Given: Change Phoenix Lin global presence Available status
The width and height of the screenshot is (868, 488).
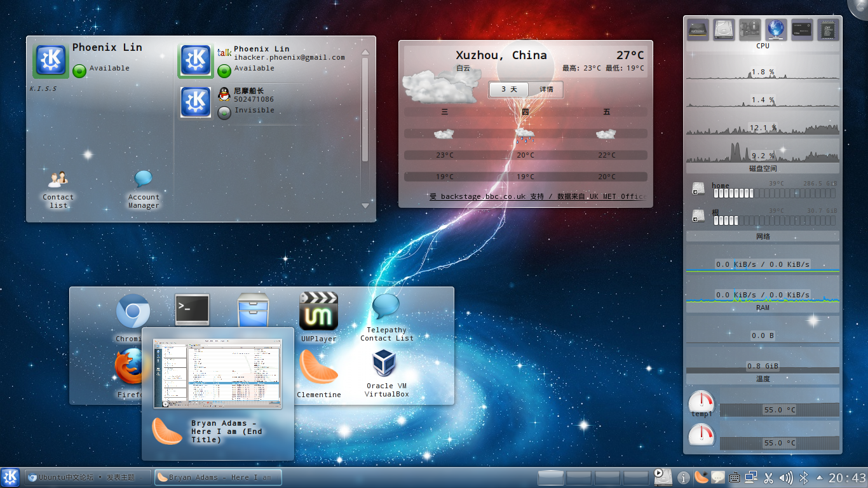Looking at the screenshot, I should (x=79, y=71).
